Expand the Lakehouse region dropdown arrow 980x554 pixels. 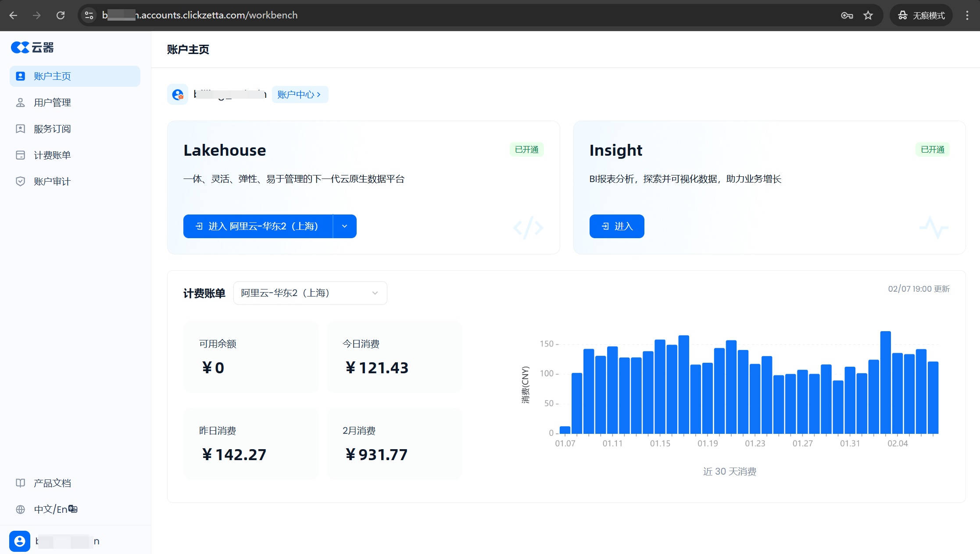coord(345,226)
